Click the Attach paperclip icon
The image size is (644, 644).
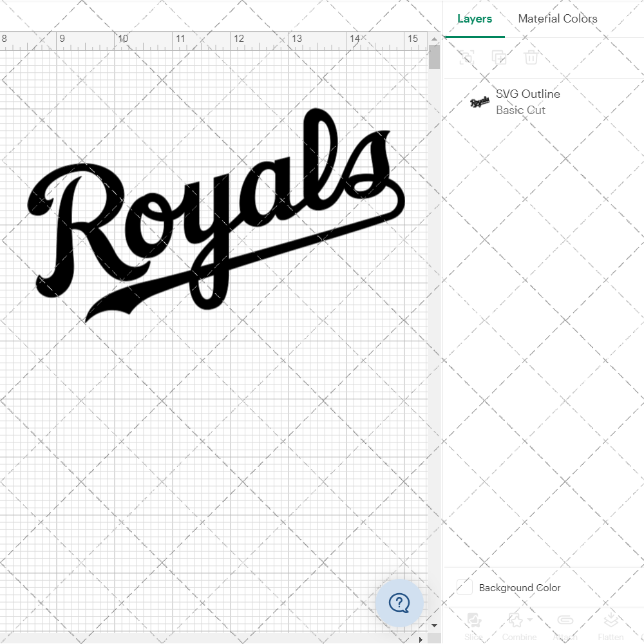[565, 620]
